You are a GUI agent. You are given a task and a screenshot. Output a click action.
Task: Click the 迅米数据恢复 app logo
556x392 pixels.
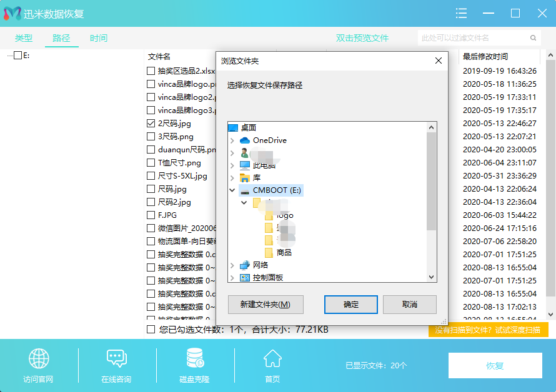click(11, 13)
